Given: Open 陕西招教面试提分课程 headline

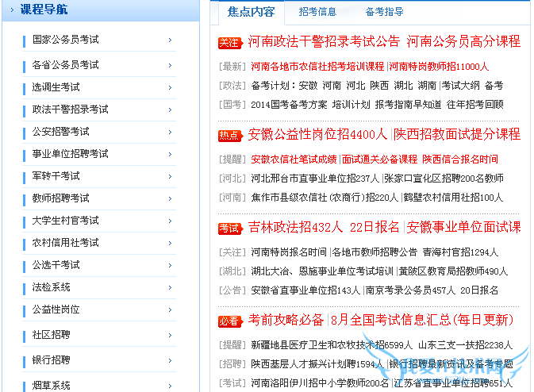Looking at the screenshot, I should (x=457, y=135).
